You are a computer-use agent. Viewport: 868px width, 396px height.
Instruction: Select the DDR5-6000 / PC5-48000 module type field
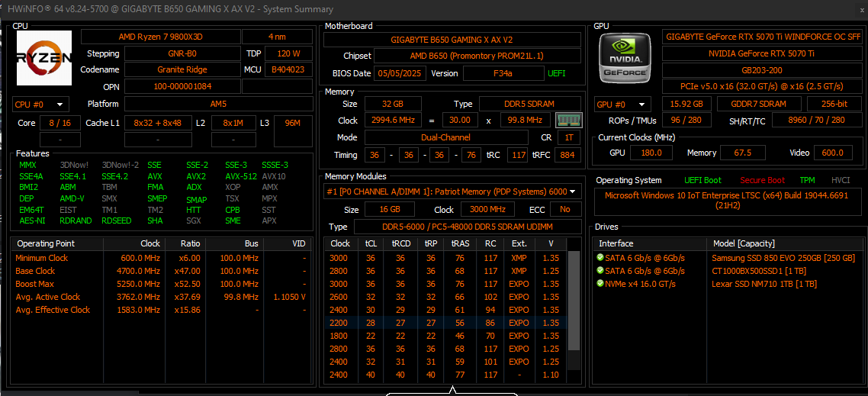pyautogui.click(x=468, y=227)
